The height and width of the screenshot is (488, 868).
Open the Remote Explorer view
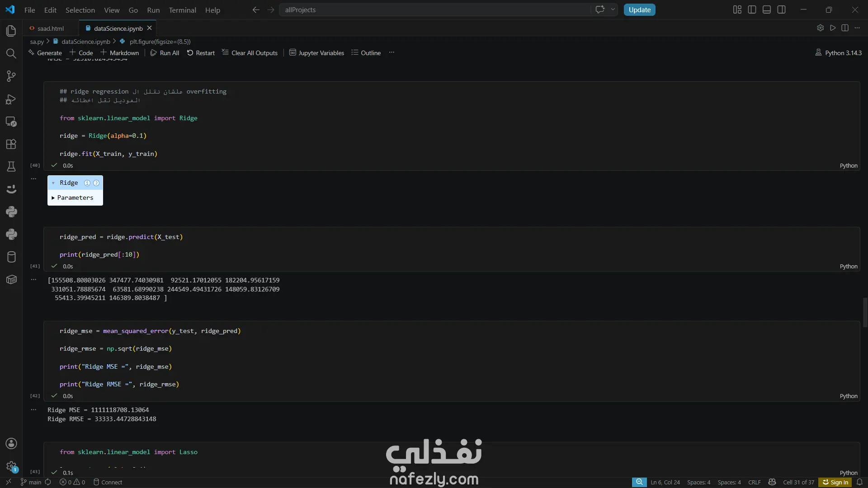[11, 122]
